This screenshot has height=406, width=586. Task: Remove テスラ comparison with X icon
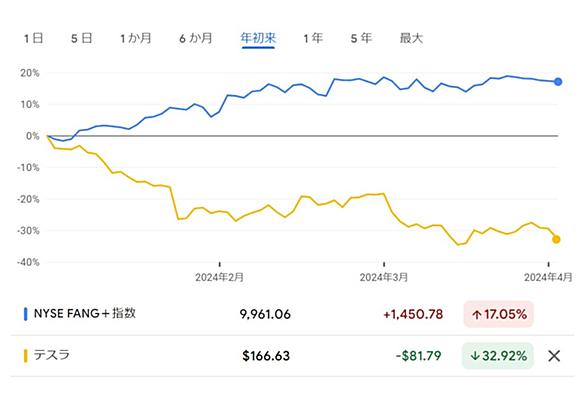pos(554,356)
